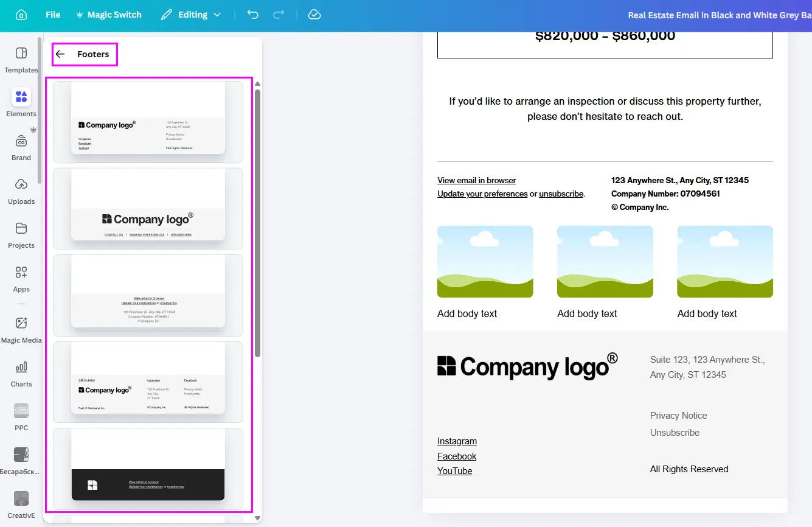This screenshot has width=812, height=527.
Task: Open Magic Switch menu
Action: click(108, 15)
